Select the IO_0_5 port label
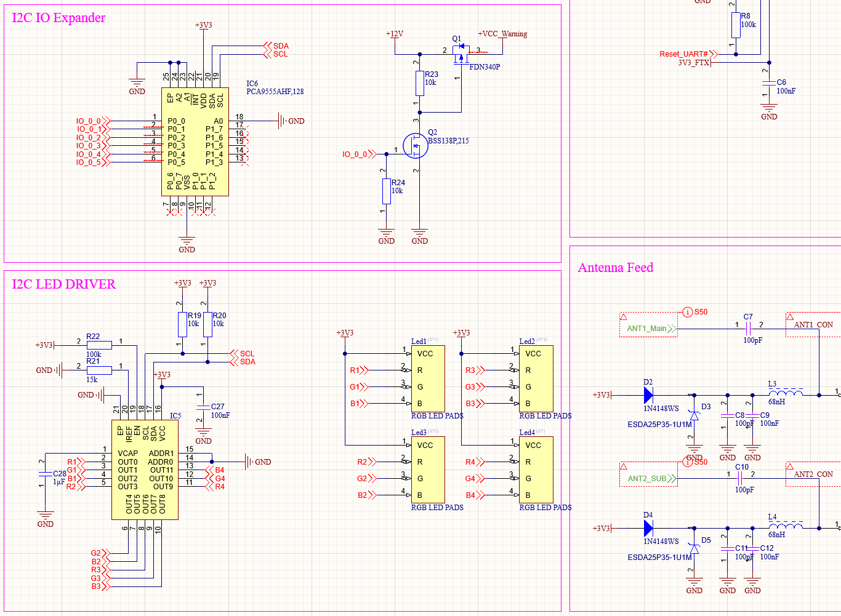Image resolution: width=841 pixels, height=616 pixels. [93, 162]
